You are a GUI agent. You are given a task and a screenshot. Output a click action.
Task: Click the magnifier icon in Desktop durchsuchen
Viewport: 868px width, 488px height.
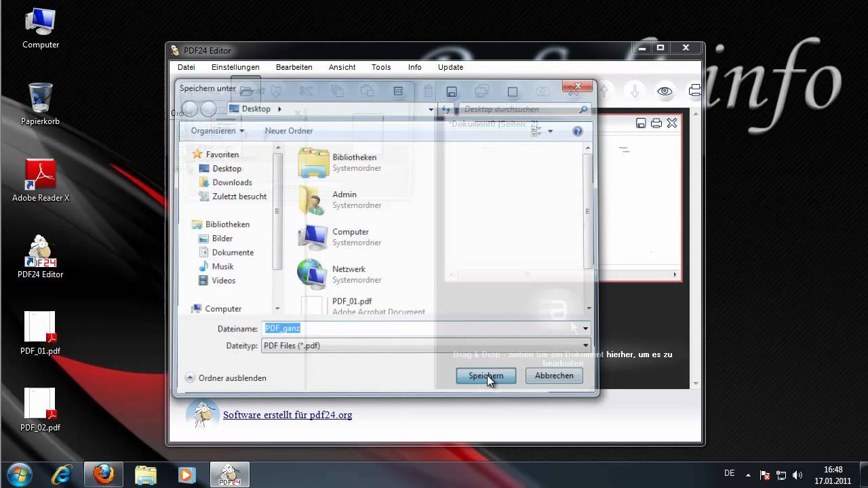(583, 109)
